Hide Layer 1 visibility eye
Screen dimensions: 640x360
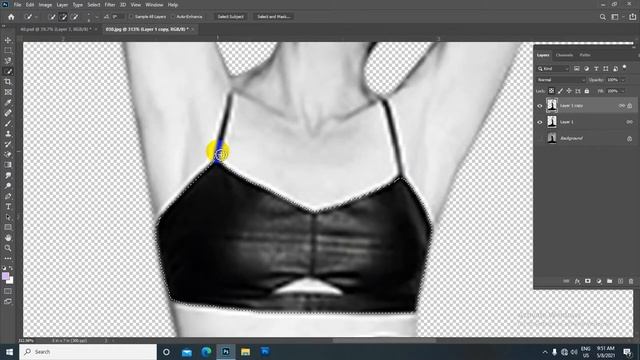pyautogui.click(x=540, y=122)
